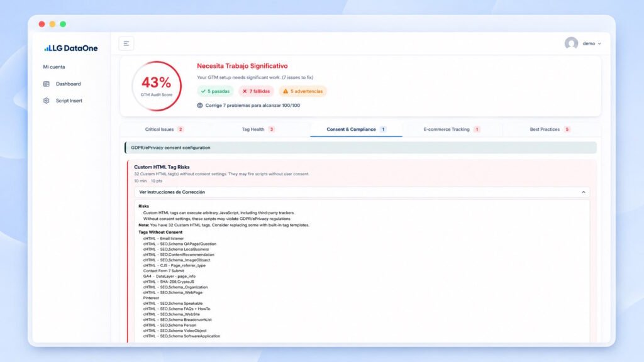Switch to the Critical Issues tab
This screenshot has height=362, width=644.
[164, 129]
